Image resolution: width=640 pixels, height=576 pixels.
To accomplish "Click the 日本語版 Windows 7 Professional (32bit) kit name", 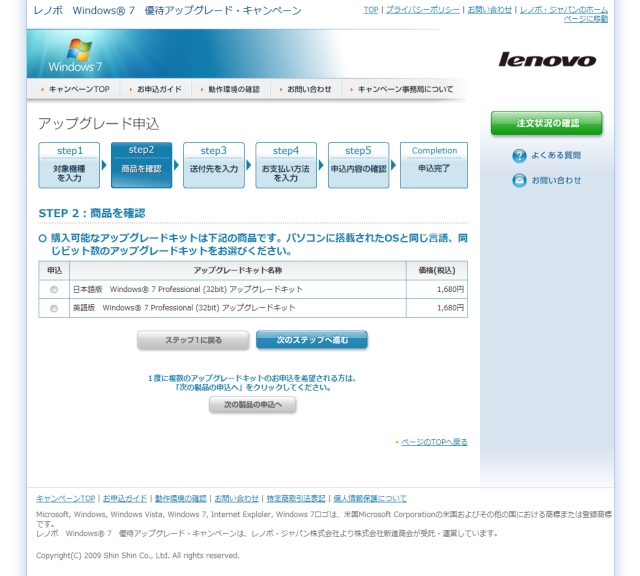I will click(x=188, y=289).
